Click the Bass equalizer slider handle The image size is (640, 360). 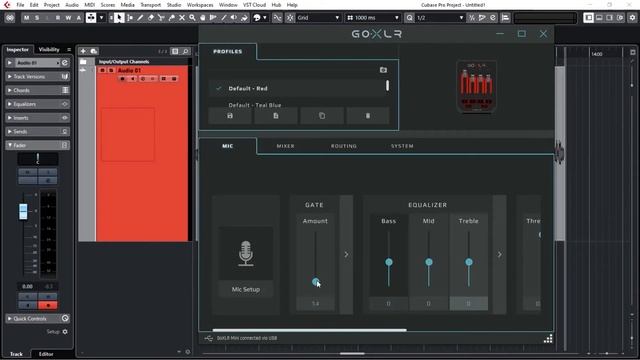click(x=389, y=262)
